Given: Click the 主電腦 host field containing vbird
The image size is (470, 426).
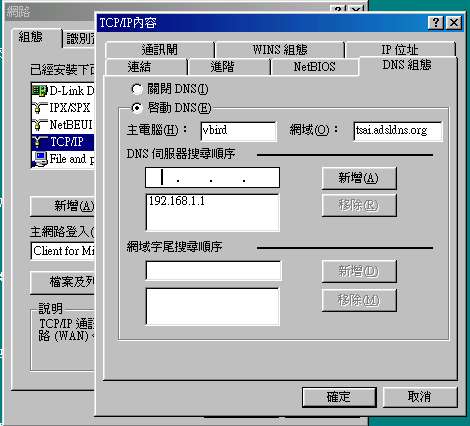Looking at the screenshot, I should click(239, 131).
